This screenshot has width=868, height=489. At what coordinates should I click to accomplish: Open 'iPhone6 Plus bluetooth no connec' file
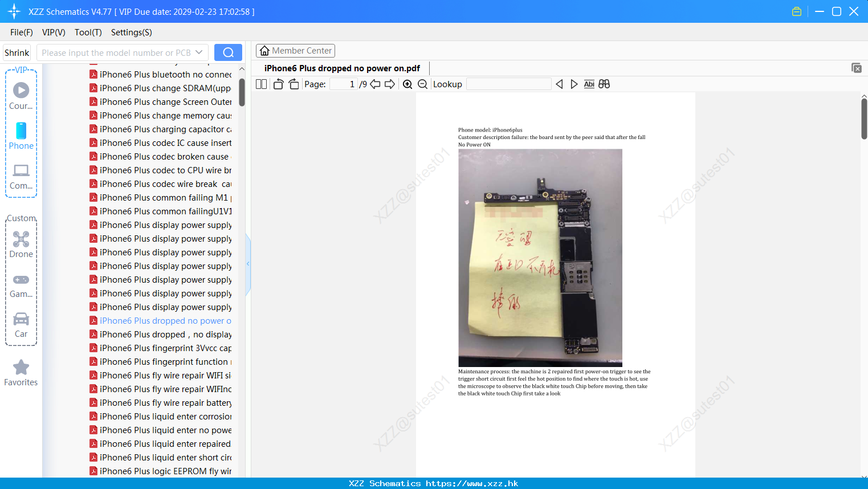[x=161, y=75]
